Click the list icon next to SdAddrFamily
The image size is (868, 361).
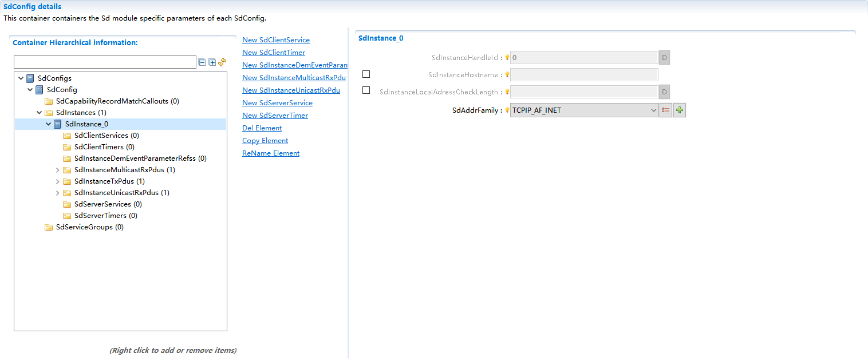click(x=665, y=110)
